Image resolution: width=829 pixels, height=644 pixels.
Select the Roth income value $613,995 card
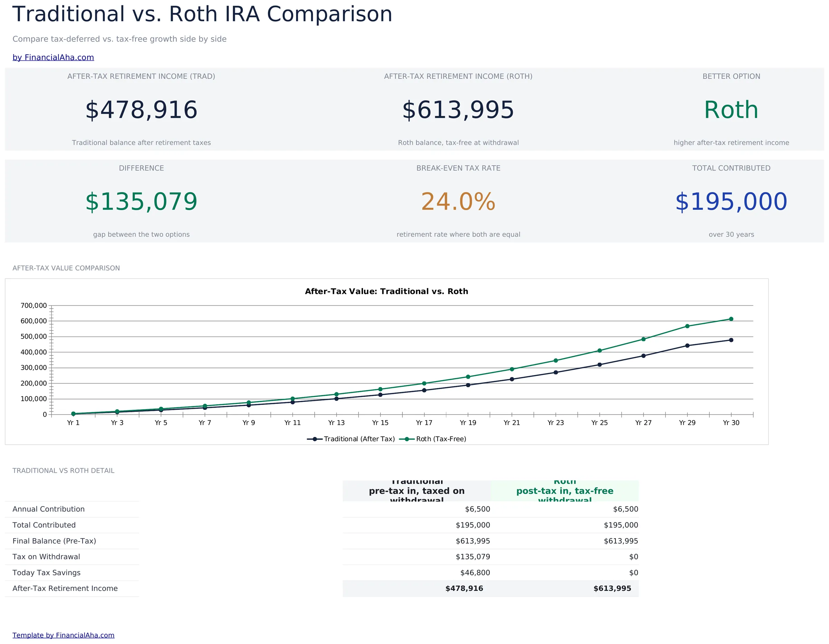point(458,110)
